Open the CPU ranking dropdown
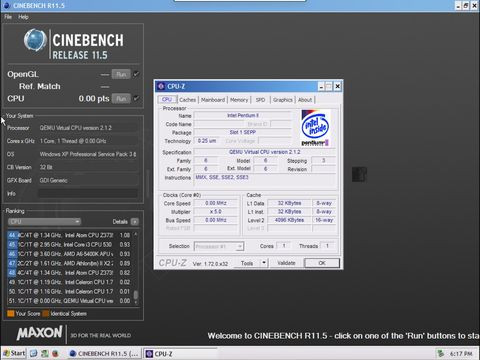Viewport: 480px width, 360px height. tap(44, 222)
